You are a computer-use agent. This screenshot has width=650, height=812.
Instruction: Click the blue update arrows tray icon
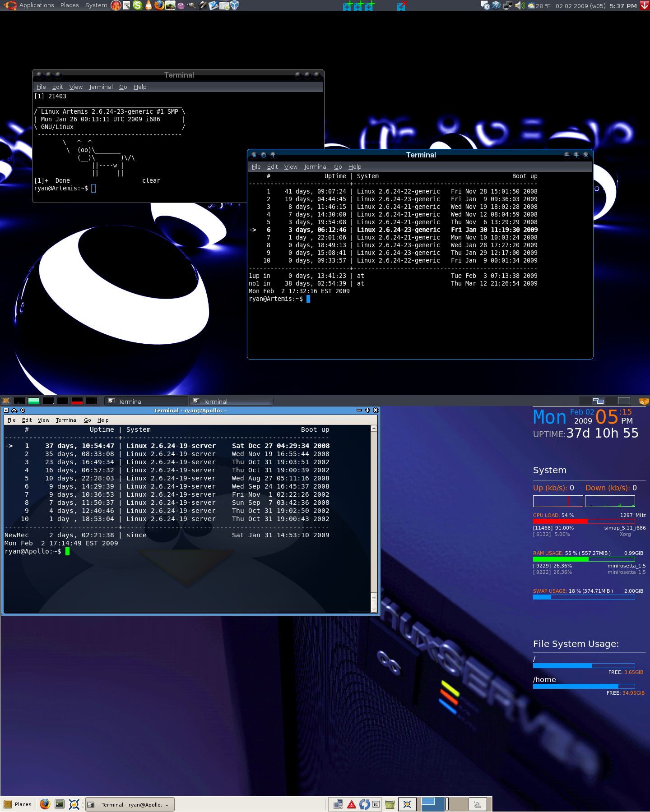click(x=364, y=804)
